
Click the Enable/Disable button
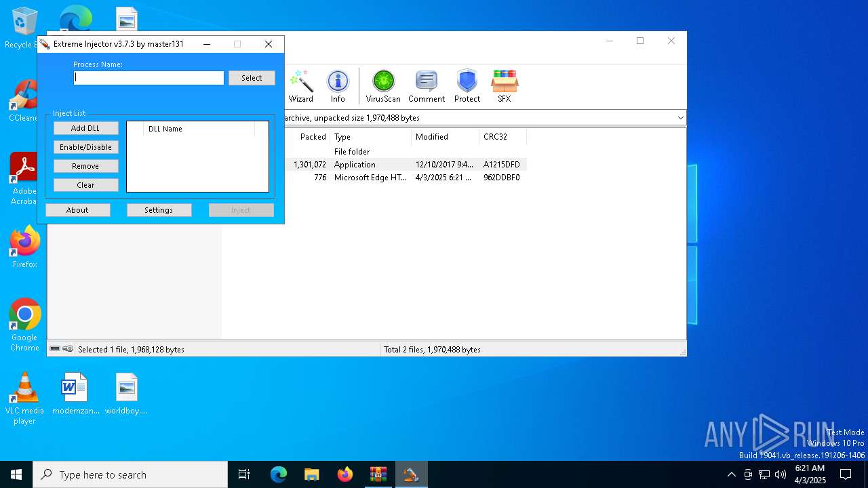(85, 147)
